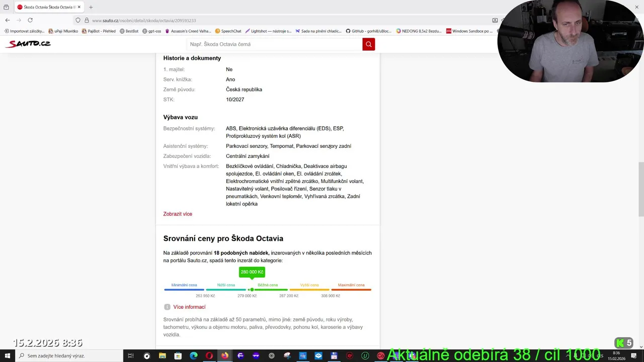The height and width of the screenshot is (362, 644).
Task: Click the page vertical scrollbar thumb
Action: click(x=641, y=189)
